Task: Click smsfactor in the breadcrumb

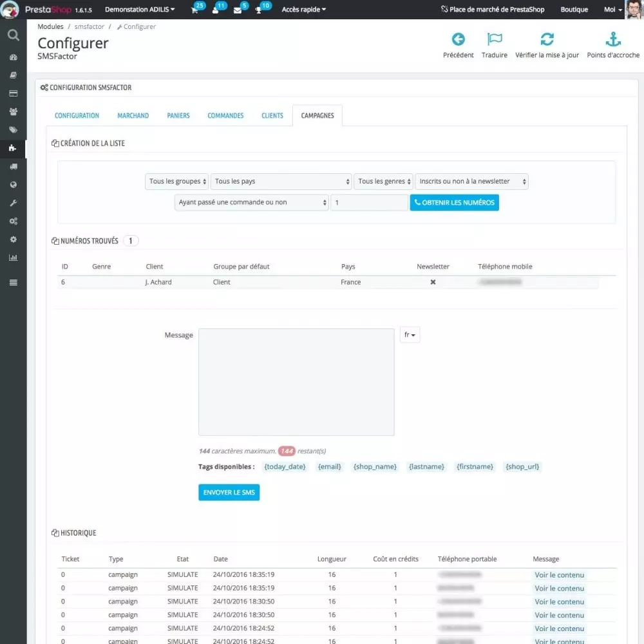Action: [89, 26]
